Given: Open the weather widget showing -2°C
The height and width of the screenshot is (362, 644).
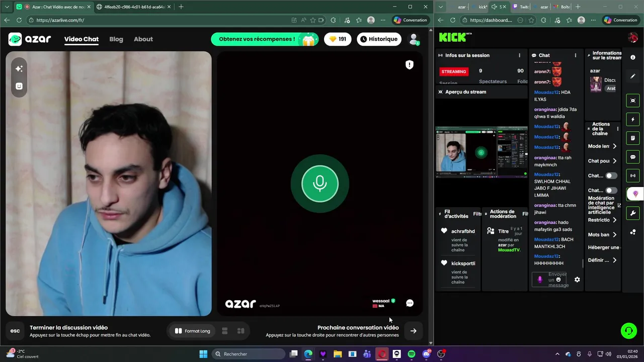Looking at the screenshot, I should click(x=23, y=354).
